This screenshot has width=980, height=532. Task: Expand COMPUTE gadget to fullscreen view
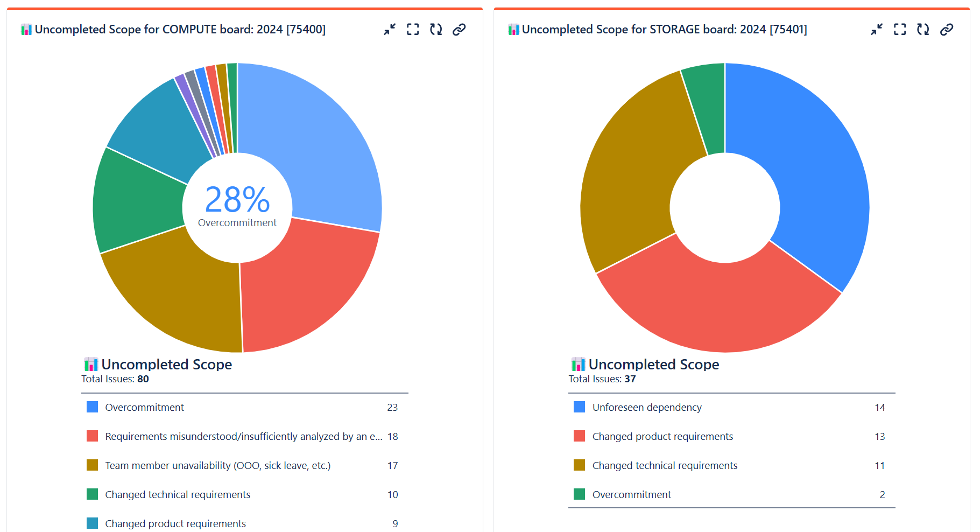click(x=412, y=30)
